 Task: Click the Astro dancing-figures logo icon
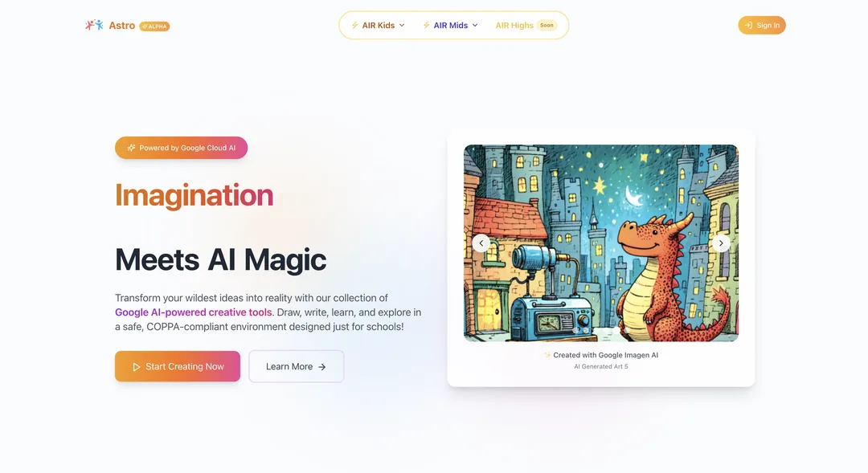click(94, 25)
